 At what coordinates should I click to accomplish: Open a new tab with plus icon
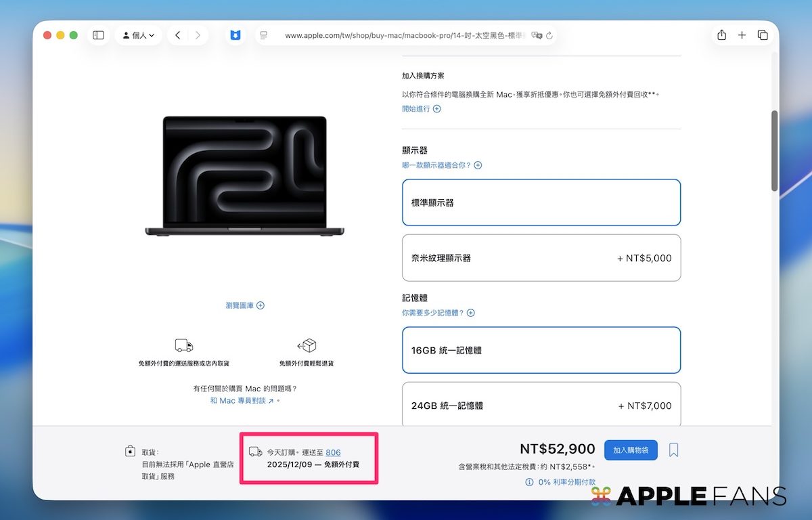click(742, 35)
